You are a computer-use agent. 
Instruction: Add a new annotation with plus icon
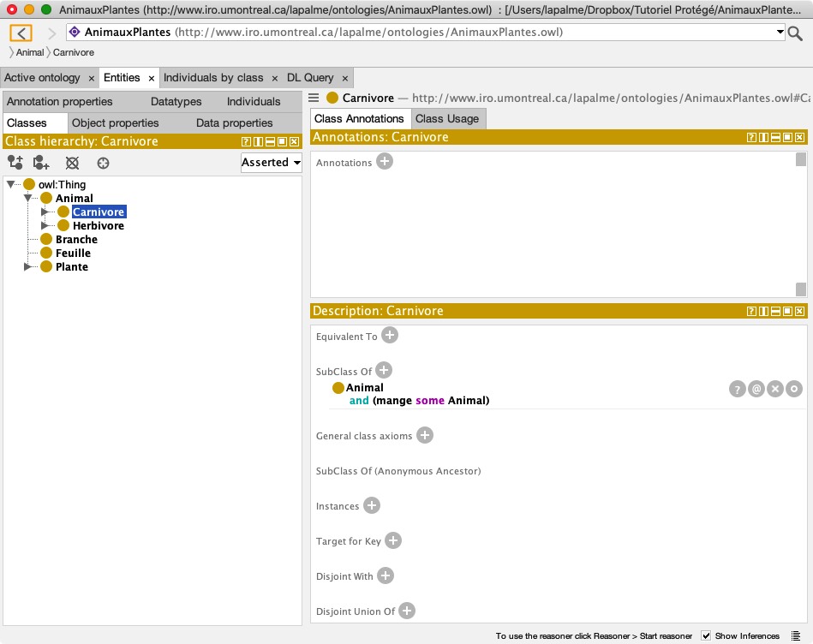pos(385,161)
